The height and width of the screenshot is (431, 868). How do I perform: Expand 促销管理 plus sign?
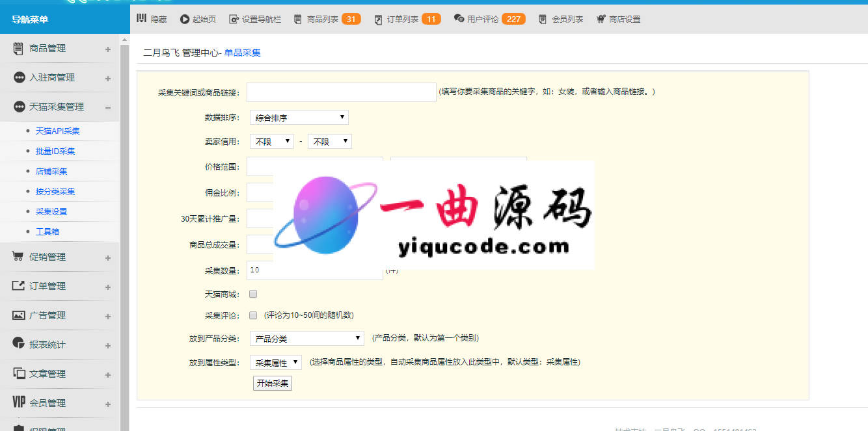coord(108,257)
